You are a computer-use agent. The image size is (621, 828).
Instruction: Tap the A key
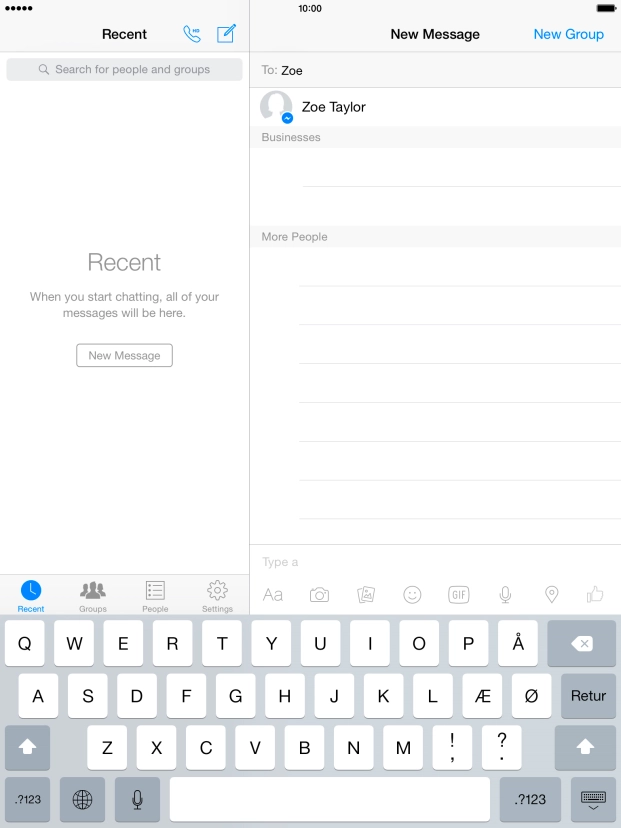pyautogui.click(x=38, y=695)
